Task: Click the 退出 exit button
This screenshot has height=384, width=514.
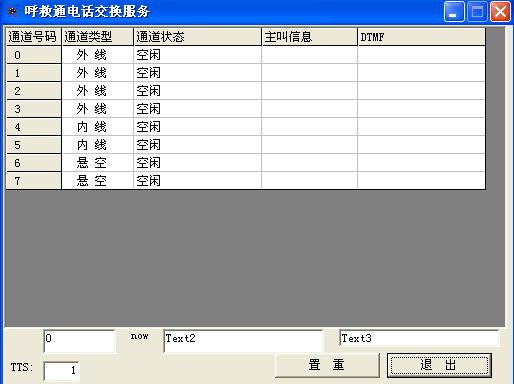Action: [x=439, y=365]
